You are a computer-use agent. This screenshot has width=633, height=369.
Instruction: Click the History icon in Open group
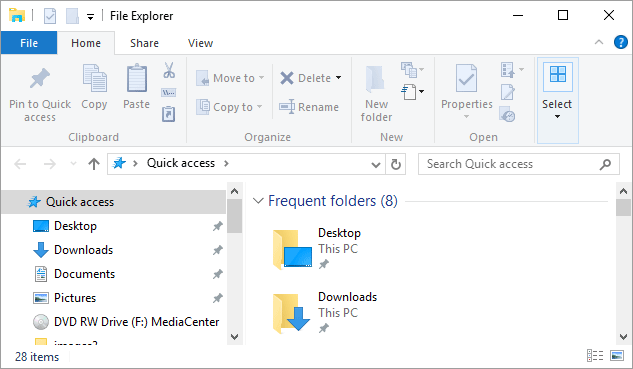coord(507,114)
